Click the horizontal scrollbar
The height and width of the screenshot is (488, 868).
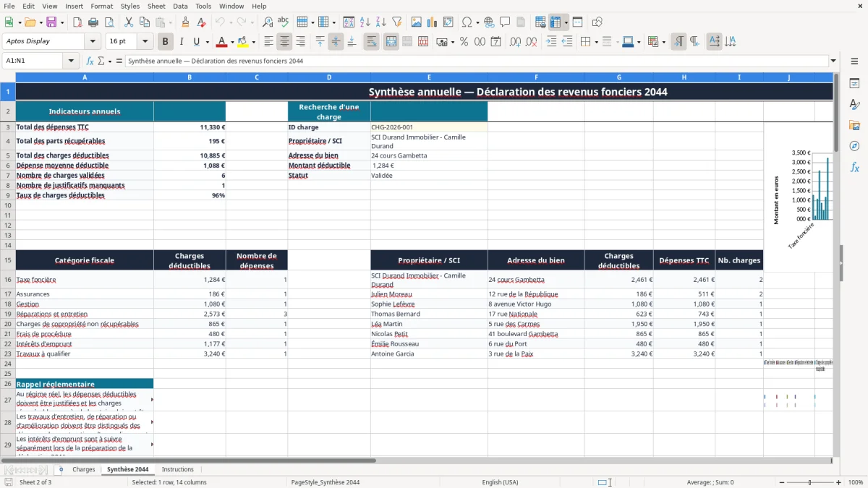188,460
